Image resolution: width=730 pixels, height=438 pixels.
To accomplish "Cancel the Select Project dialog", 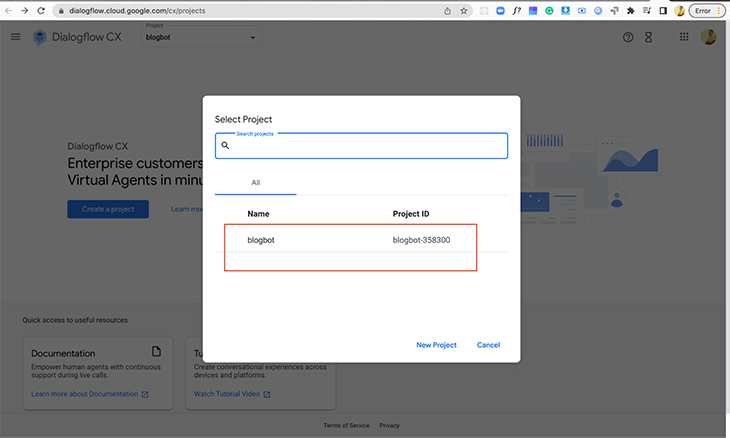I will [x=488, y=345].
